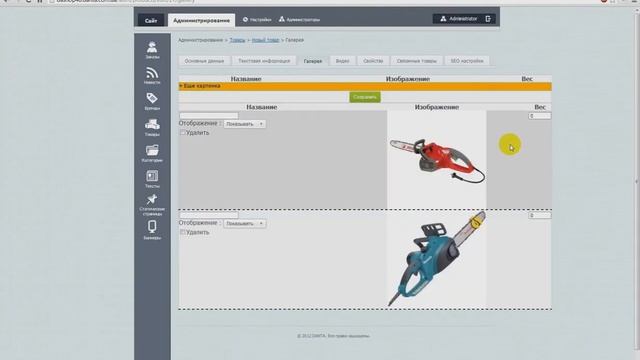Click the logout icon beside Administrator
Image resolution: width=640 pixels, height=360 pixels.
click(488, 19)
